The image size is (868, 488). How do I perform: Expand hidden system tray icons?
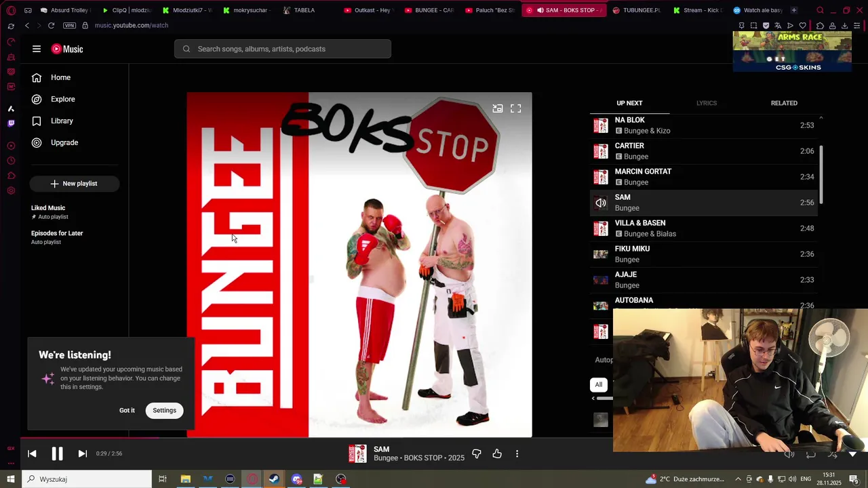click(x=738, y=479)
